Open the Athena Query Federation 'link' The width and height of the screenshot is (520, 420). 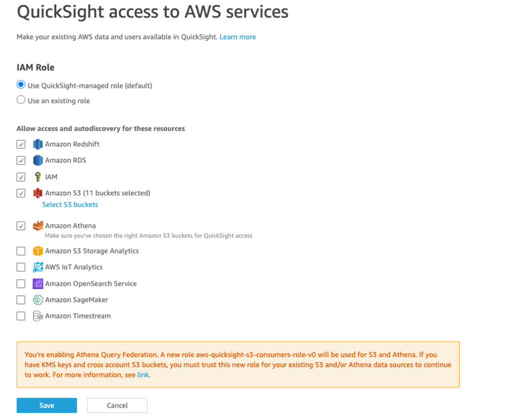[x=143, y=374]
